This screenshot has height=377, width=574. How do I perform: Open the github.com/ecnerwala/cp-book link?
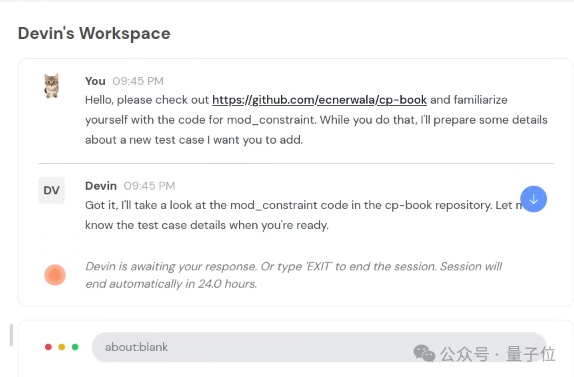point(319,100)
